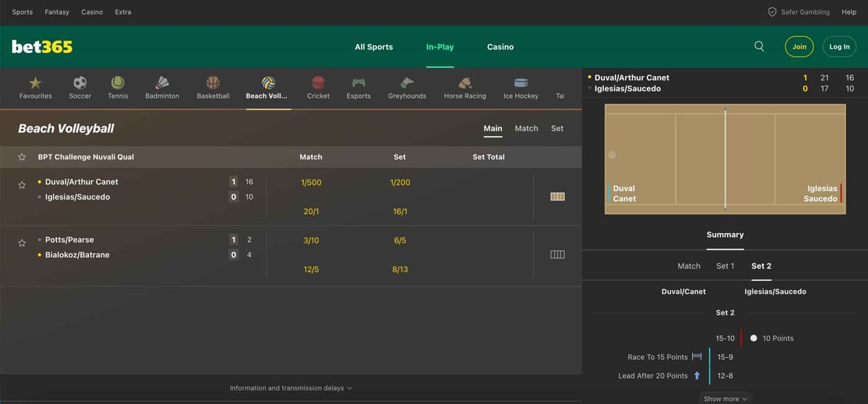Viewport: 868px width, 404px height.
Task: Open the Extra link
Action: coord(123,12)
